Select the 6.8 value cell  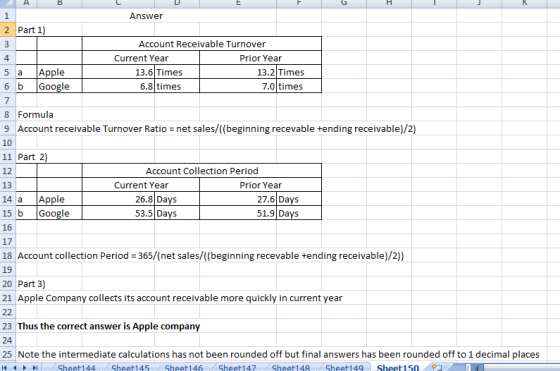[x=118, y=86]
